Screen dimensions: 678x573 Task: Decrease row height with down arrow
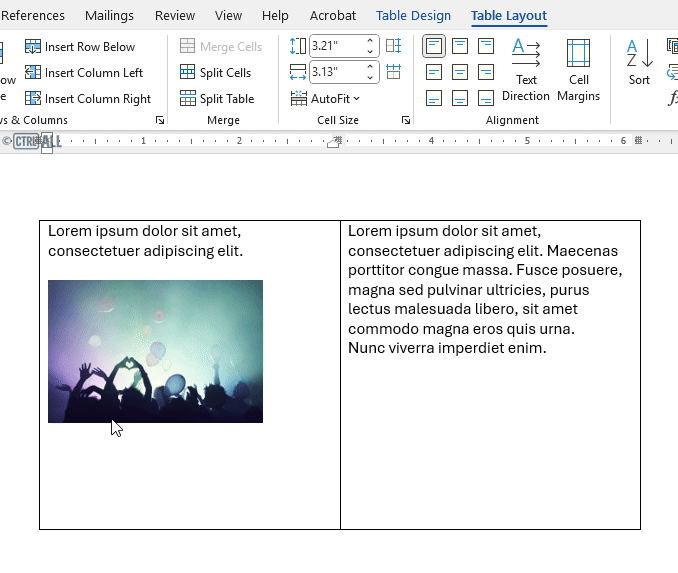(x=370, y=51)
